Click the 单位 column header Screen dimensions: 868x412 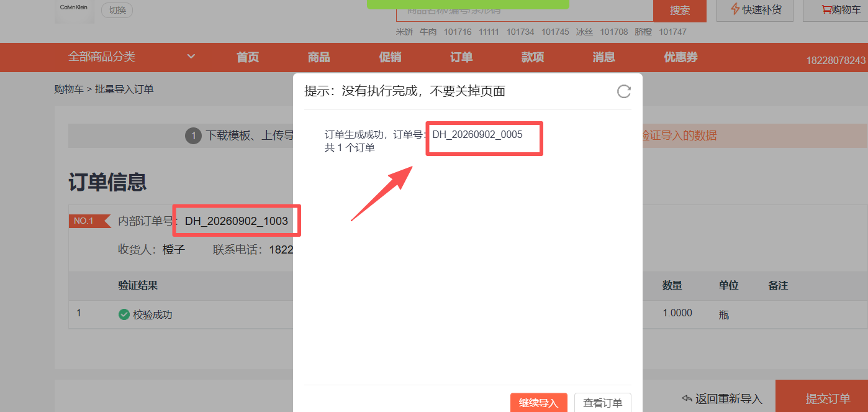coord(729,285)
